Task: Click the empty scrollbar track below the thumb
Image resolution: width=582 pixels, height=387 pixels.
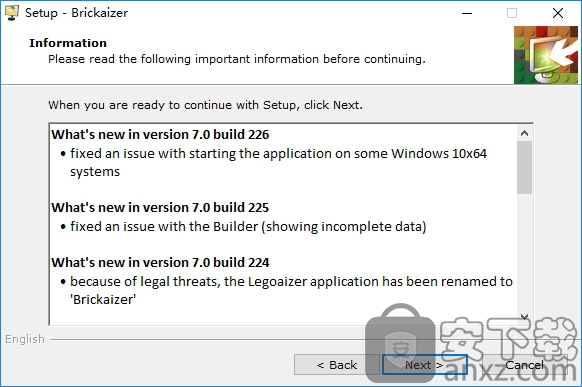Action: 524,252
